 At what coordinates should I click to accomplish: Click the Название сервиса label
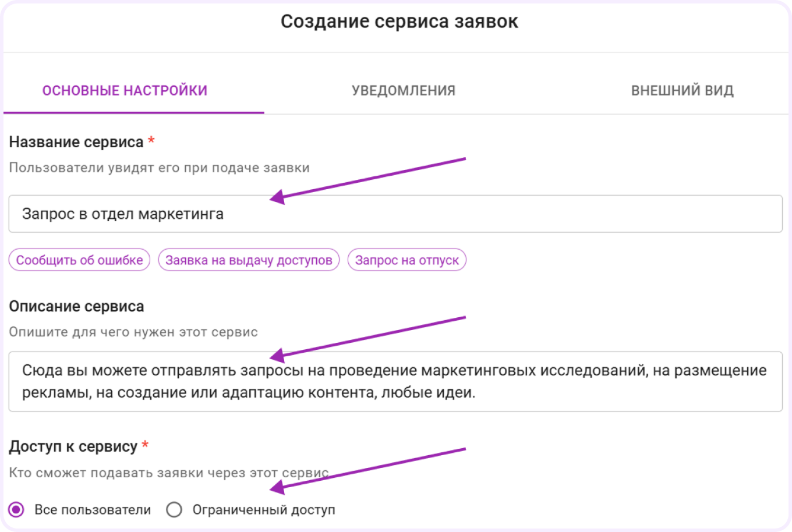pyautogui.click(x=76, y=142)
